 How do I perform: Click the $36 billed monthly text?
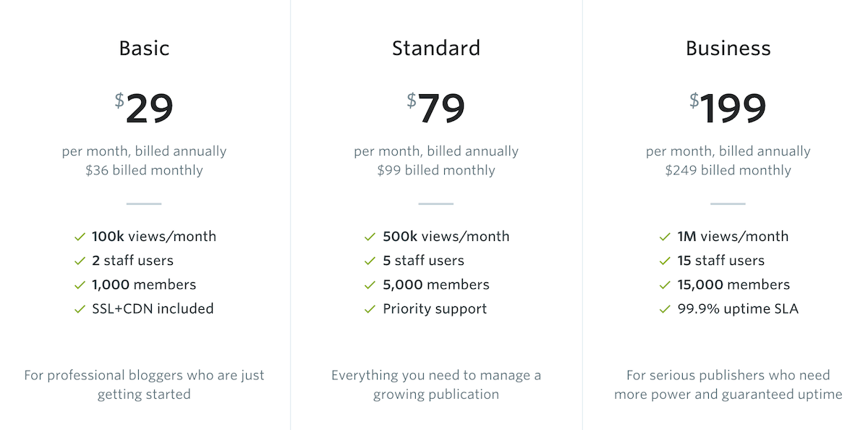(x=144, y=171)
